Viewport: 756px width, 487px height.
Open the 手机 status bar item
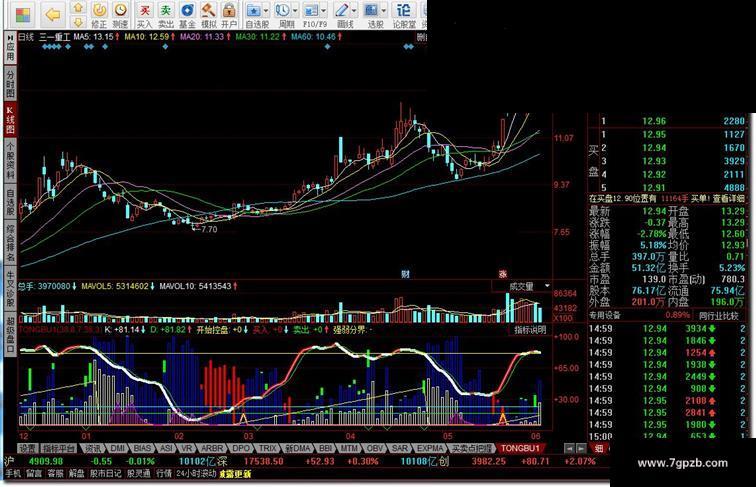click(13, 473)
